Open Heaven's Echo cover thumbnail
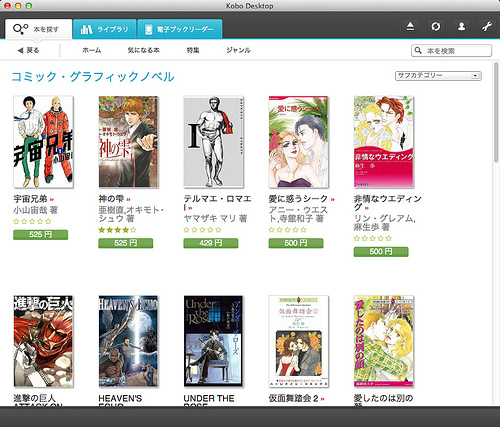This screenshot has height=427, width=500. [128, 341]
